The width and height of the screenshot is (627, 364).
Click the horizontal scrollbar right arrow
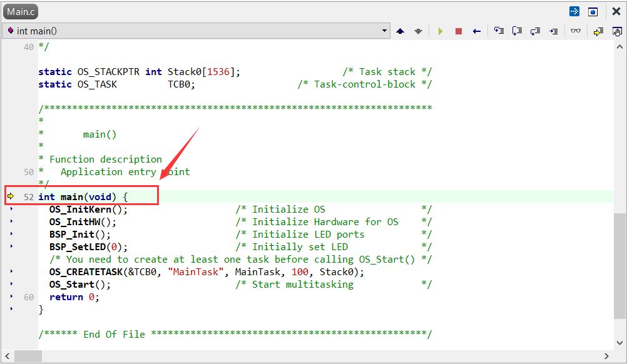click(606, 356)
